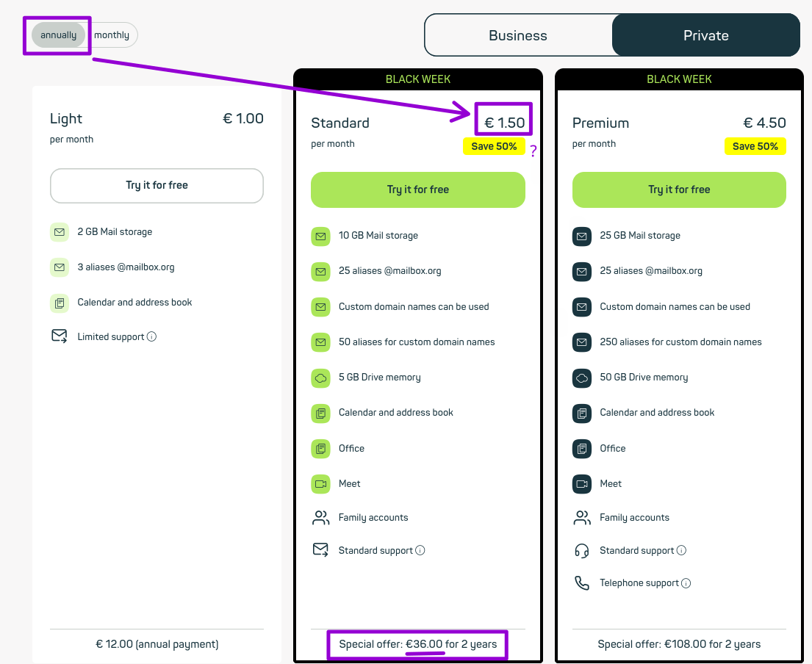Click the Premium Calendar and address book icon
This screenshot has width=812, height=664.
click(582, 413)
